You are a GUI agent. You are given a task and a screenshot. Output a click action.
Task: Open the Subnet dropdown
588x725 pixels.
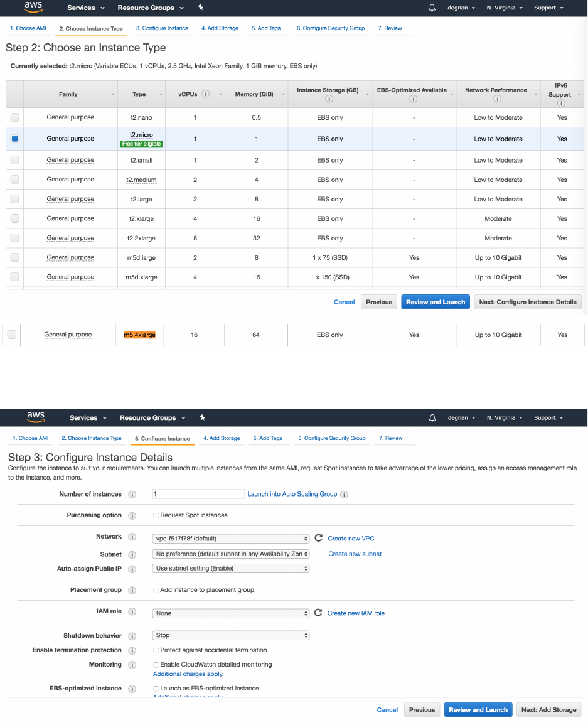pos(231,554)
